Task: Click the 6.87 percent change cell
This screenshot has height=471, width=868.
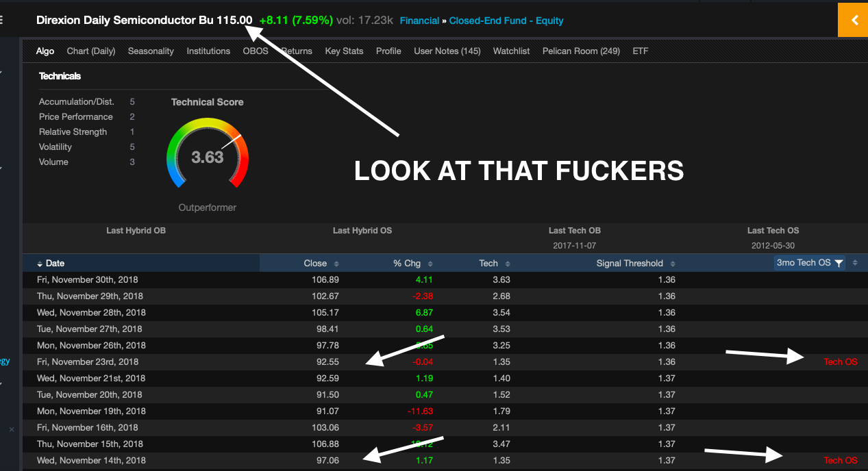Action: pyautogui.click(x=425, y=312)
